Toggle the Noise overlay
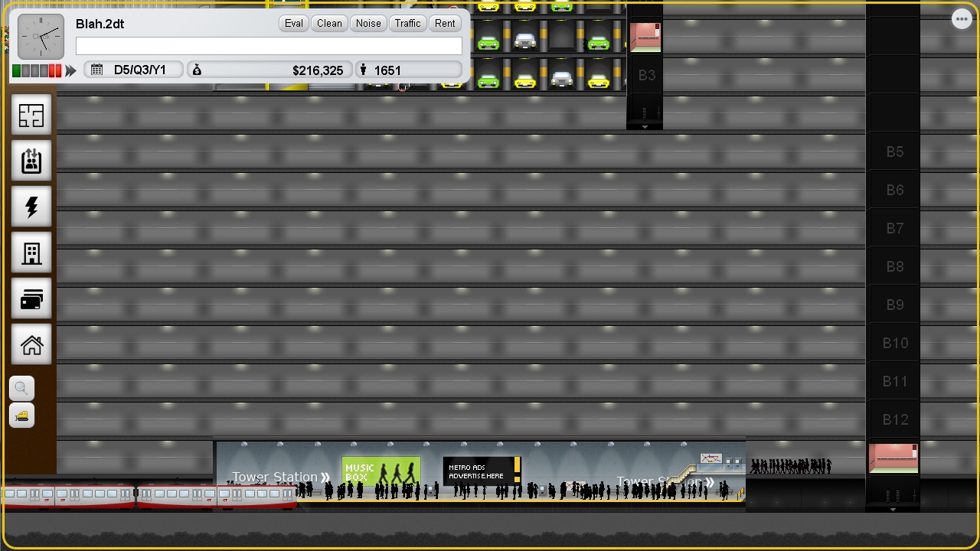 coord(368,23)
